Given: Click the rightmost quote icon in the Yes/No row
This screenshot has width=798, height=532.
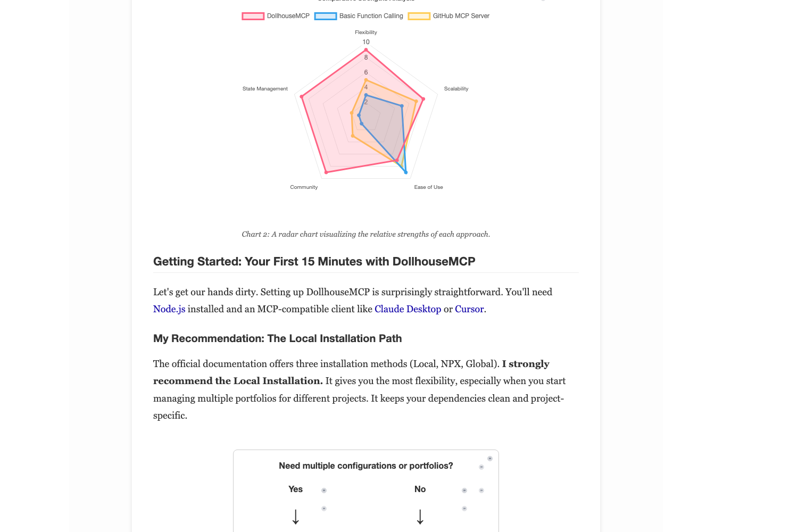Looking at the screenshot, I should click(481, 491).
